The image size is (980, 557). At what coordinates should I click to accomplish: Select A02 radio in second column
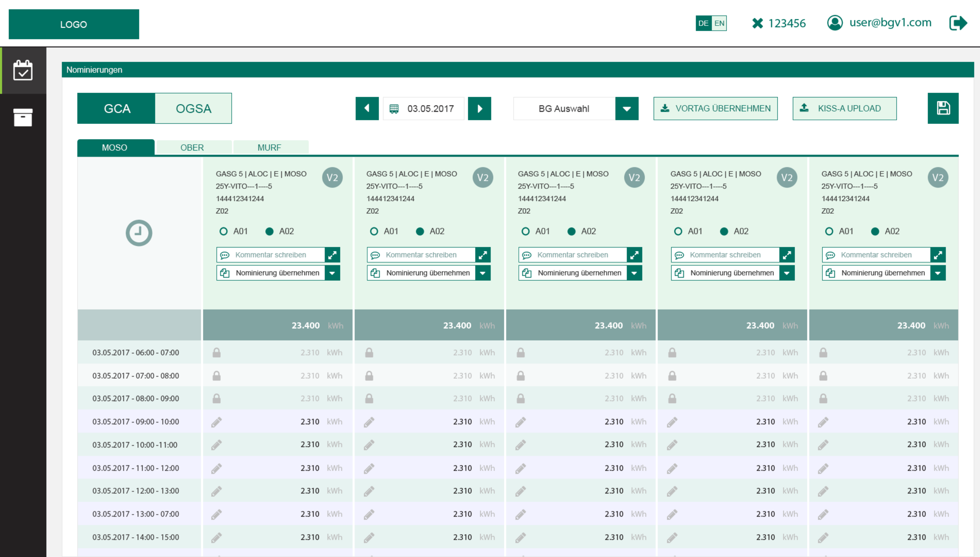point(420,231)
